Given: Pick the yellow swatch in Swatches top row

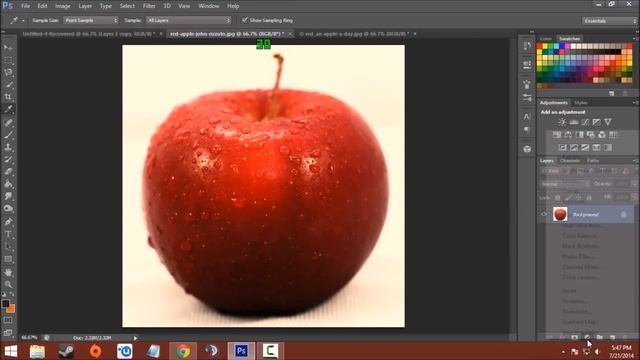Looking at the screenshot, I should pos(545,47).
